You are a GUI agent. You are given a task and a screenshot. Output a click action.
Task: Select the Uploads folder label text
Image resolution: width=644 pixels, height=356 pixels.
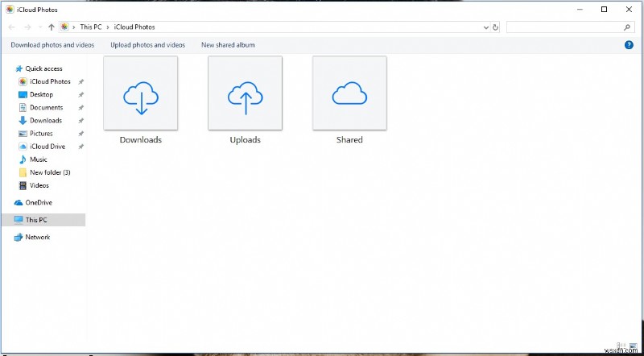click(246, 140)
